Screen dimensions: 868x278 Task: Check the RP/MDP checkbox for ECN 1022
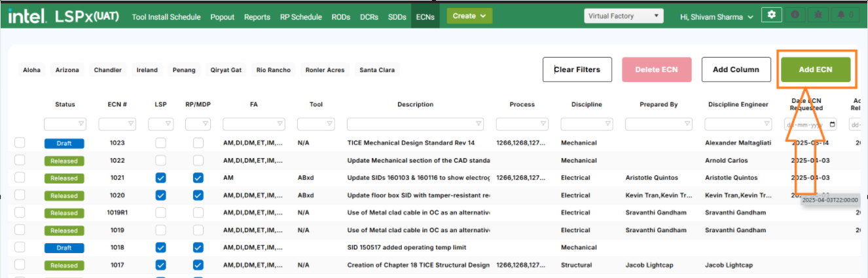[198, 161]
